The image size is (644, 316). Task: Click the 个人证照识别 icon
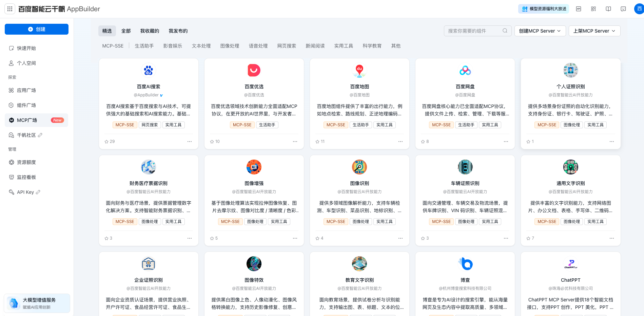(571, 70)
